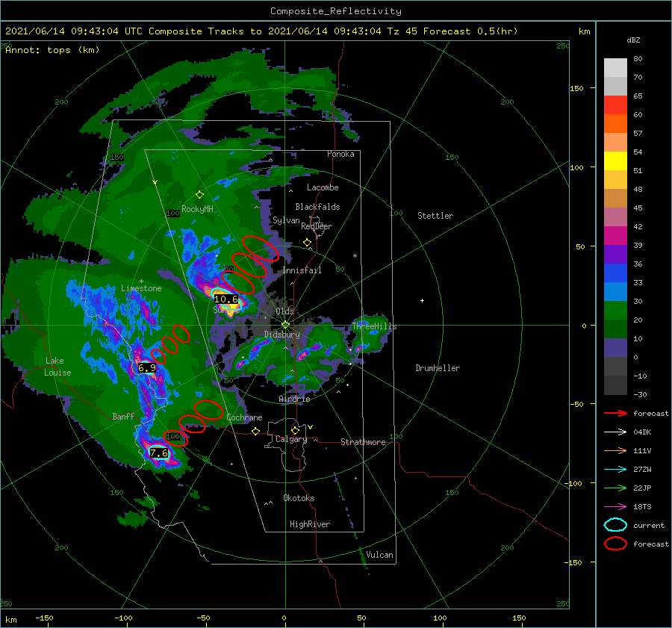This screenshot has width=672, height=628.
Task: Click the Lacombe label
Action: [x=323, y=187]
